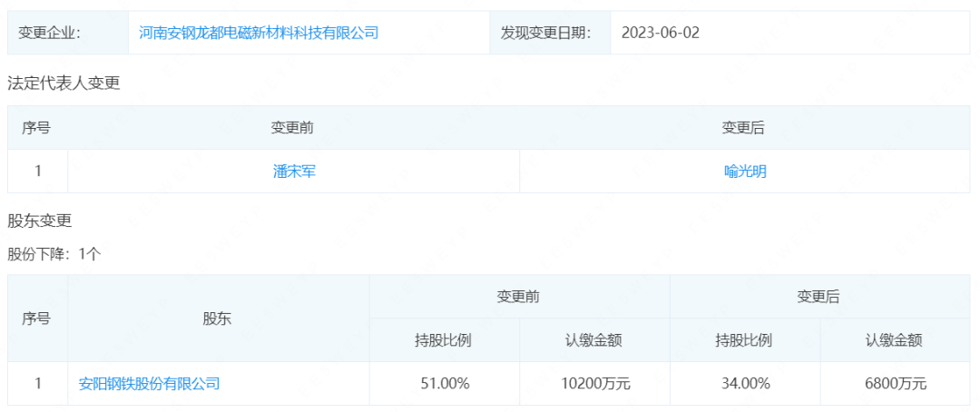Screen dimensions: 980x412
Task: Click the 法定代表人变更 section heading
Action: pos(64,83)
